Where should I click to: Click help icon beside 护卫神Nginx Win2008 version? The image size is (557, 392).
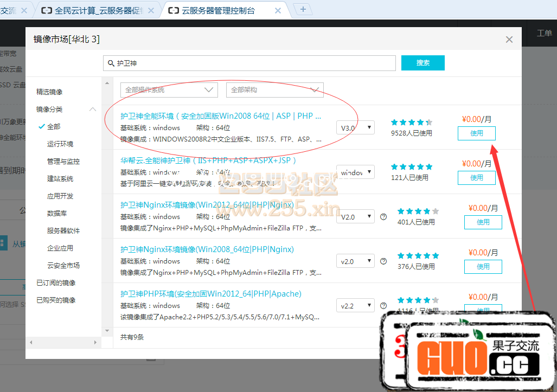click(x=383, y=261)
